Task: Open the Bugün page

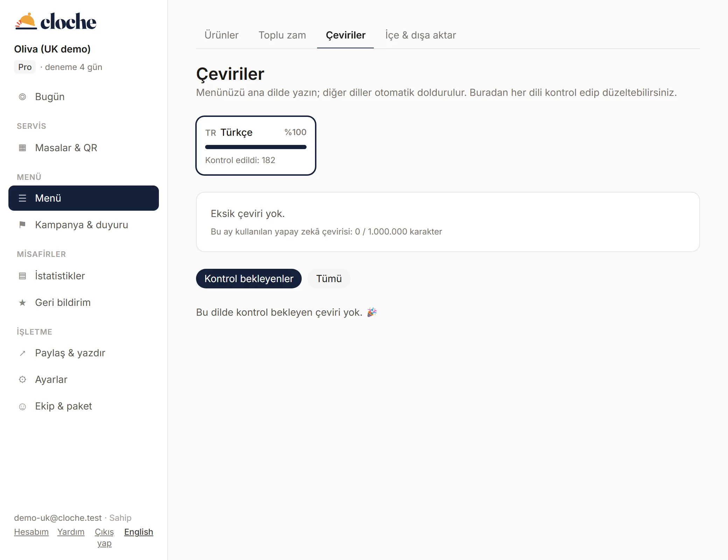Action: click(84, 97)
